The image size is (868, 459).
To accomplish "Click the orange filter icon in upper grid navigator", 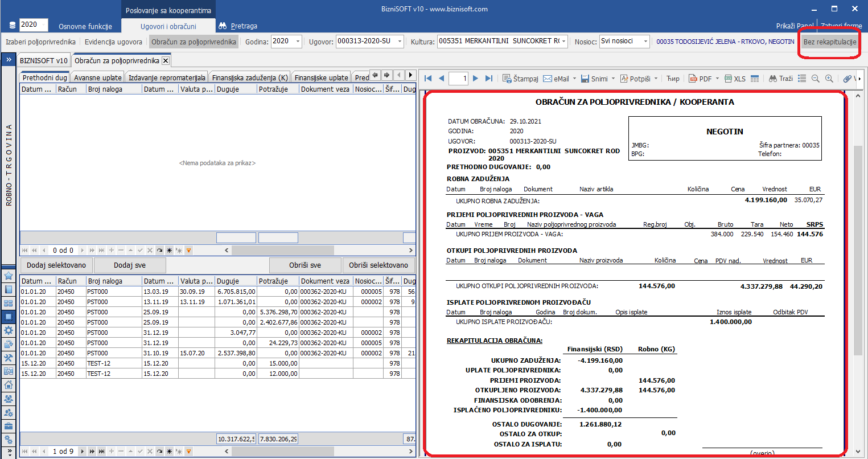I will [188, 251].
